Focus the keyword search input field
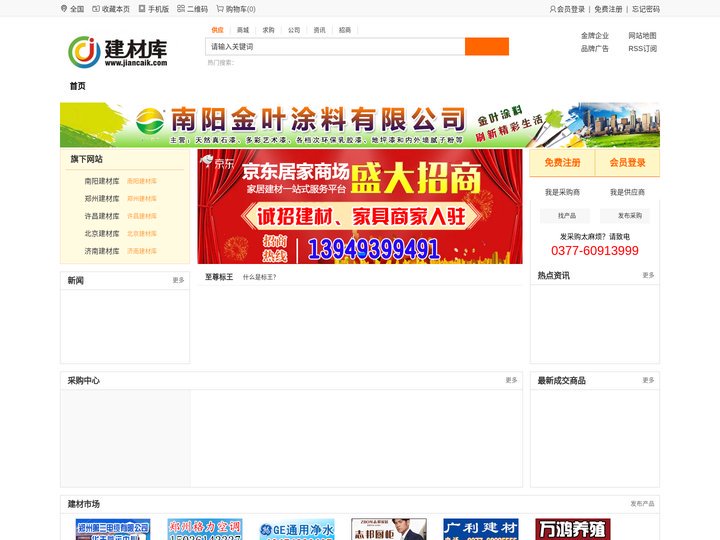 (x=335, y=46)
